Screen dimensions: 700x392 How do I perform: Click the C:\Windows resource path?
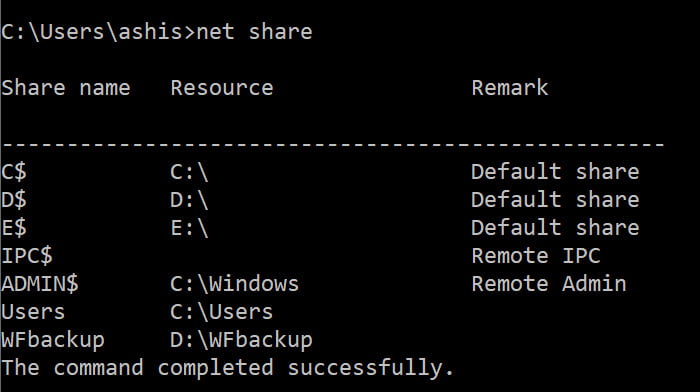click(234, 284)
